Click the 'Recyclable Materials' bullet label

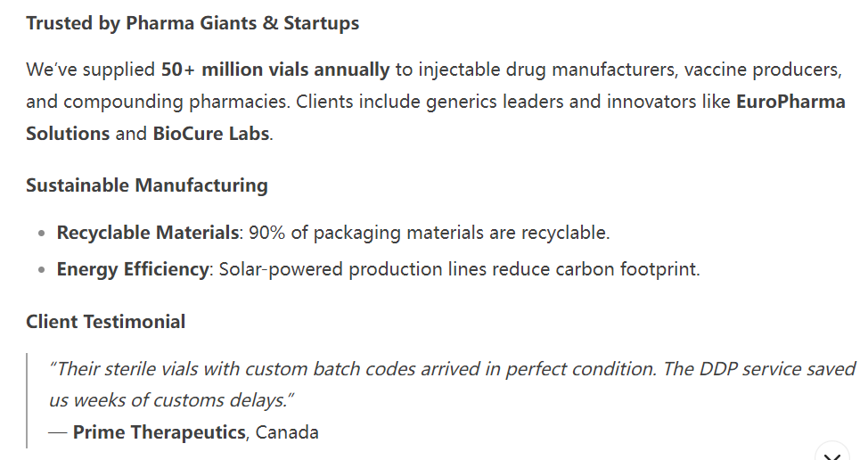pyautogui.click(x=148, y=233)
